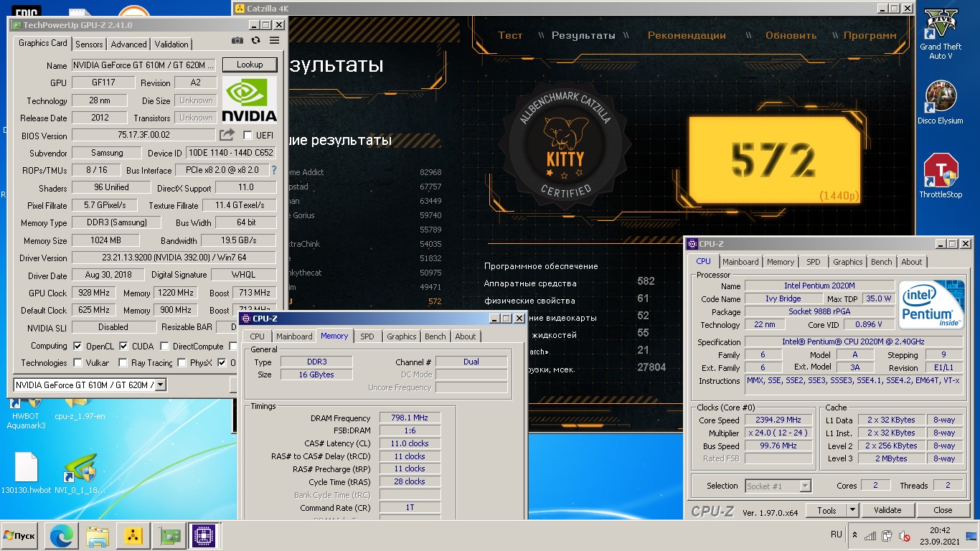The width and height of the screenshot is (980, 551).
Task: Open the NVI_0_1_18 desktop shortcut
Action: tap(80, 474)
